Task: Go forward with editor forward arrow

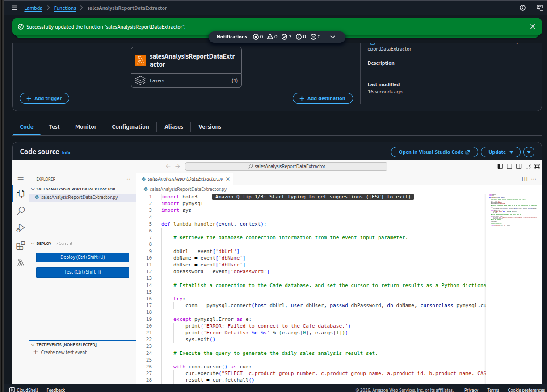Action: pyautogui.click(x=178, y=166)
